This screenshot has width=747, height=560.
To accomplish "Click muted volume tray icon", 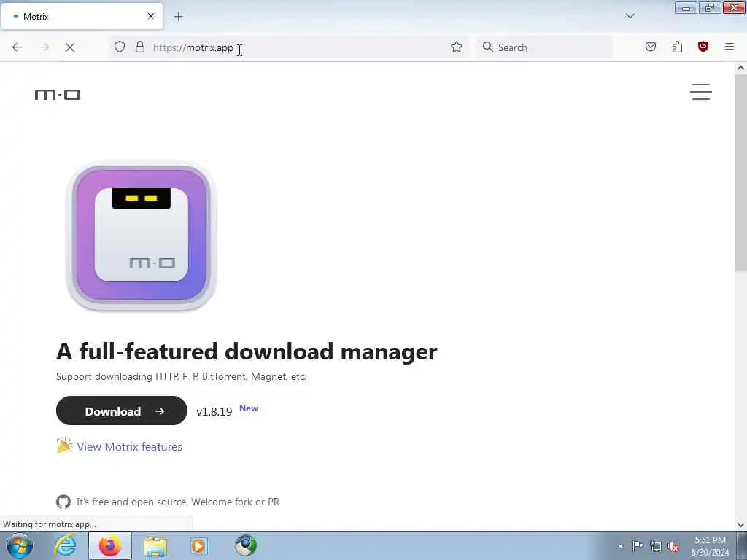I will pos(673,546).
